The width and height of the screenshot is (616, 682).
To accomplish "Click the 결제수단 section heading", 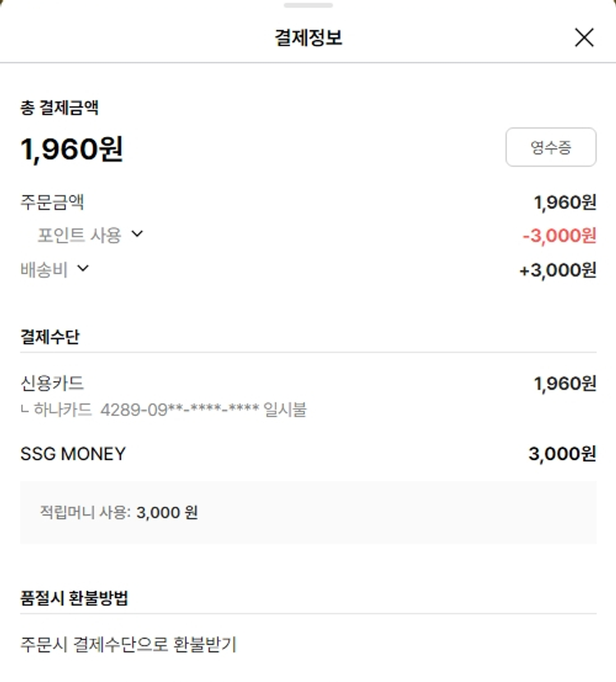I will [x=50, y=336].
